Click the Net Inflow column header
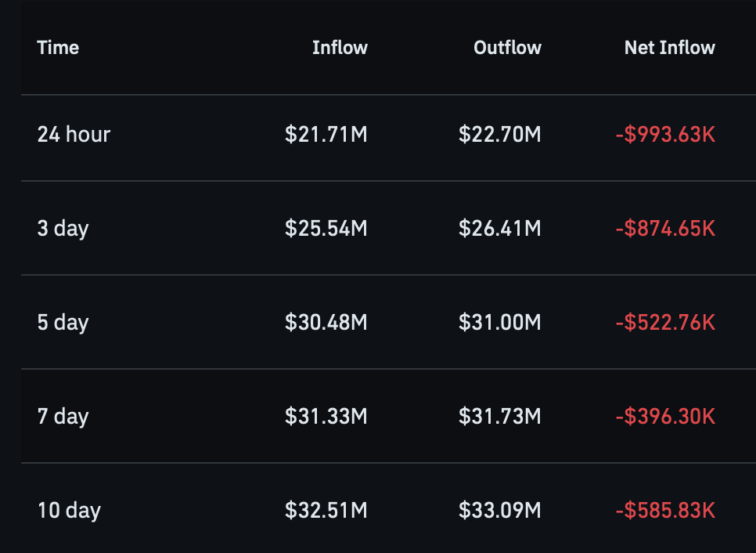756x553 pixels. [x=670, y=48]
